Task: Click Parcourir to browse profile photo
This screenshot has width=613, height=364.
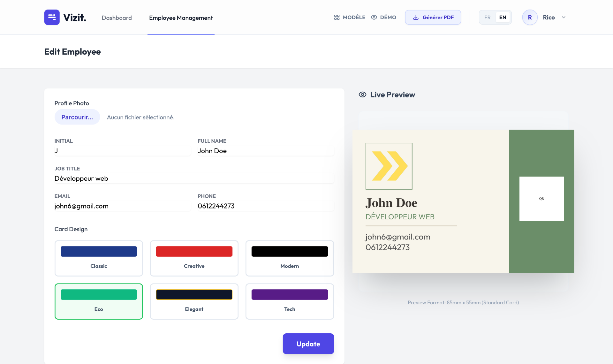Action: pos(77,117)
